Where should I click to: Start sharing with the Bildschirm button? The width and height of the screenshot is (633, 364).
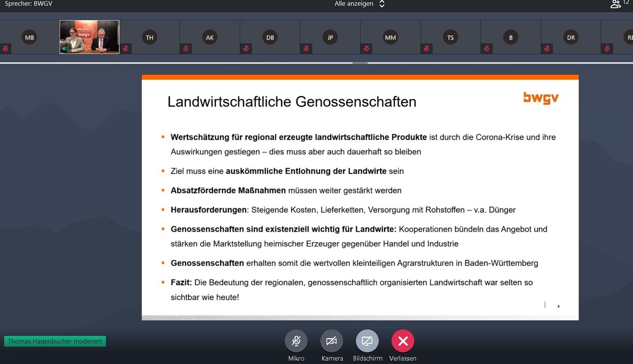pos(367,341)
